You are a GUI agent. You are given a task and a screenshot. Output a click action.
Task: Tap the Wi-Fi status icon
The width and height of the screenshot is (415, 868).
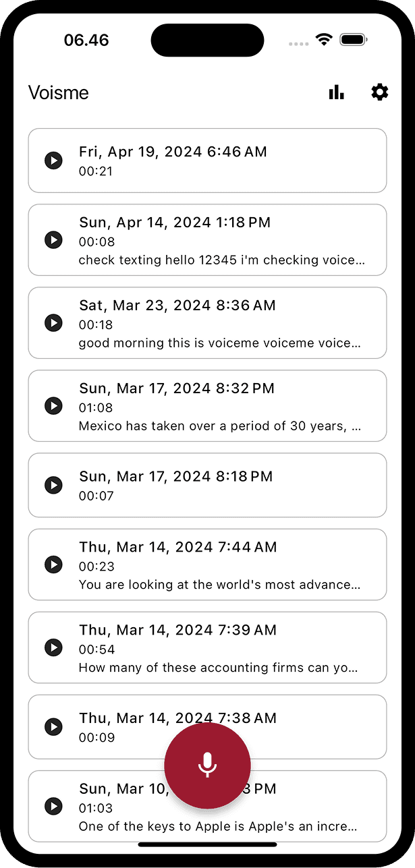click(324, 40)
